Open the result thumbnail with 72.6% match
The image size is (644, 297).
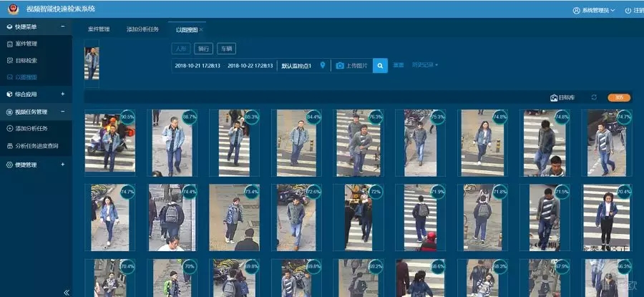point(296,218)
